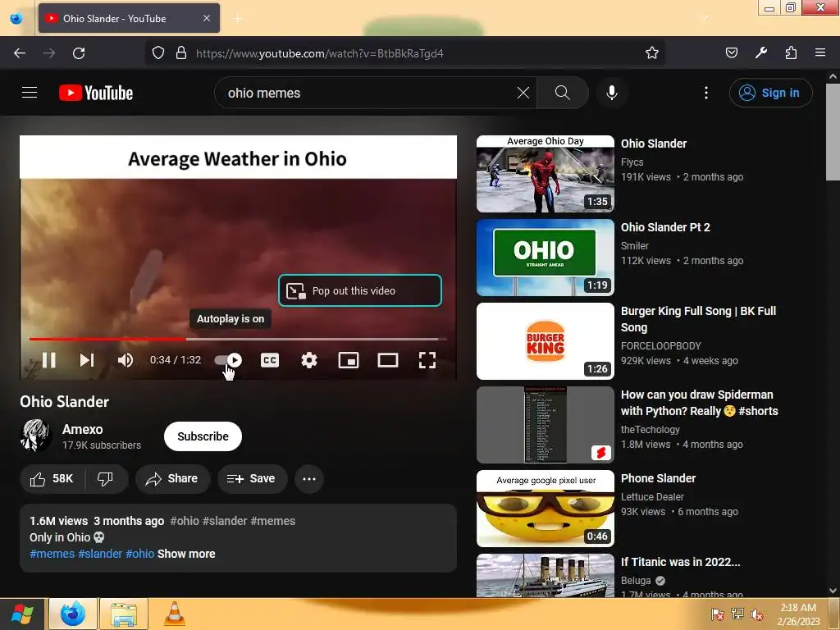
Task: Go back in browser
Action: tap(20, 53)
